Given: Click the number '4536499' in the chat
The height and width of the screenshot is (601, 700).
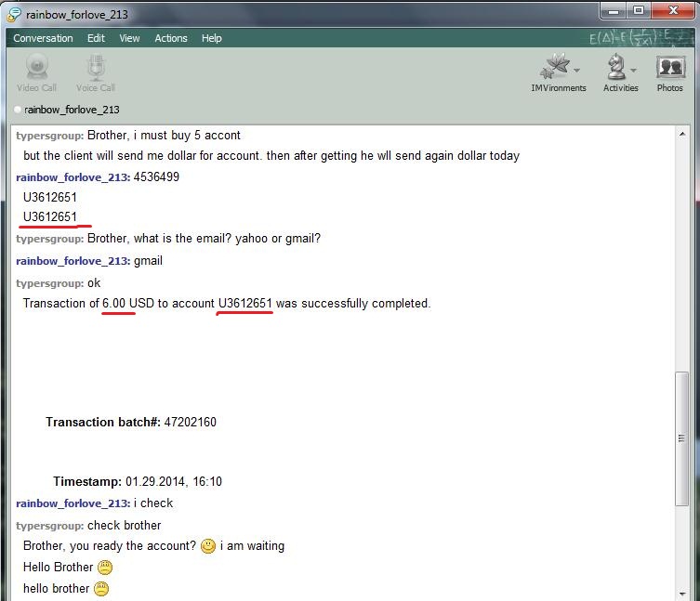Looking at the screenshot, I should point(156,176).
